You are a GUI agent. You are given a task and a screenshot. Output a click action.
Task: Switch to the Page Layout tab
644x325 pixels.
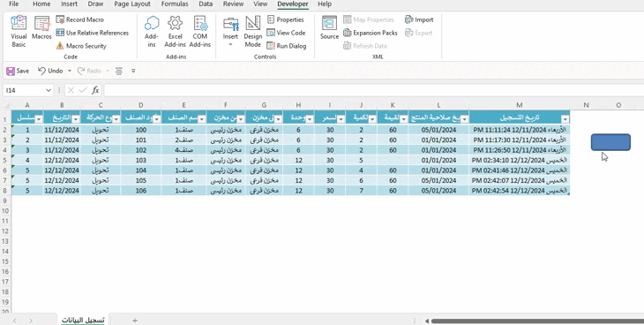pos(132,4)
